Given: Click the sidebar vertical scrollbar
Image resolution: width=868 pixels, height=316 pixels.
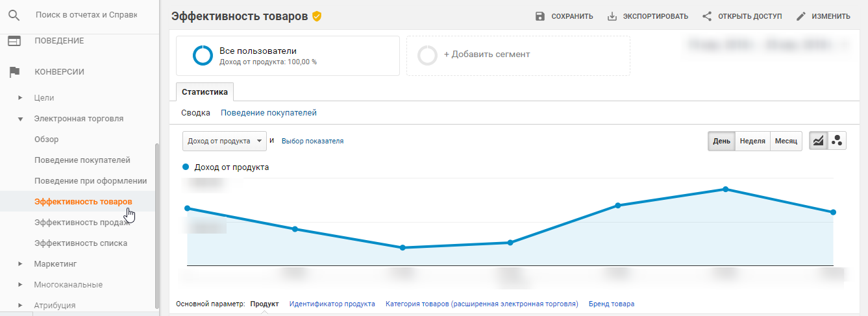Looking at the screenshot, I should (156, 225).
